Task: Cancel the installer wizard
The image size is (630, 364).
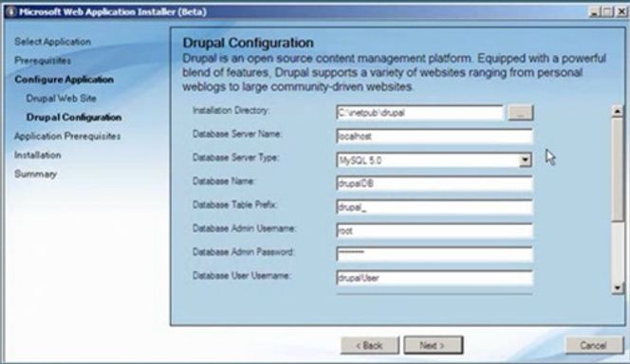Action: 594,346
